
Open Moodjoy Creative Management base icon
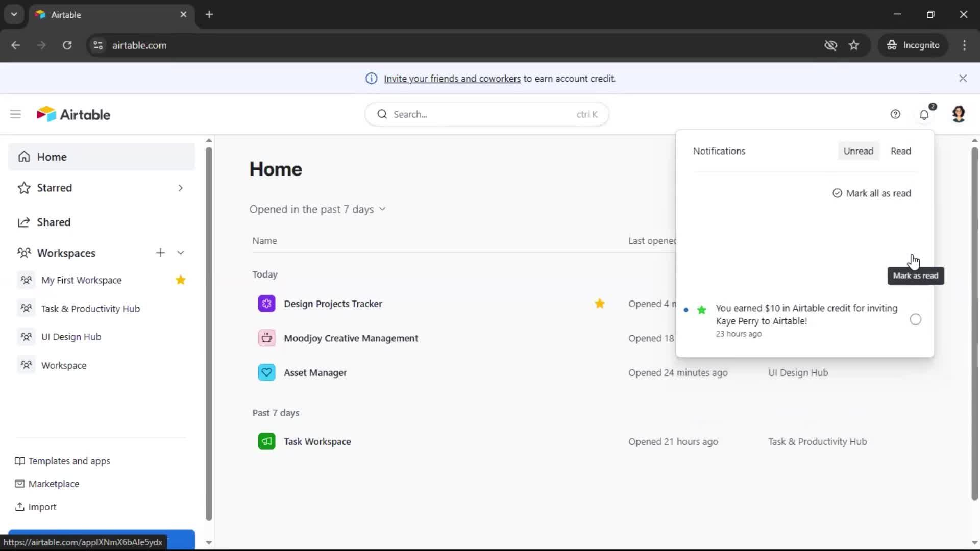click(266, 338)
